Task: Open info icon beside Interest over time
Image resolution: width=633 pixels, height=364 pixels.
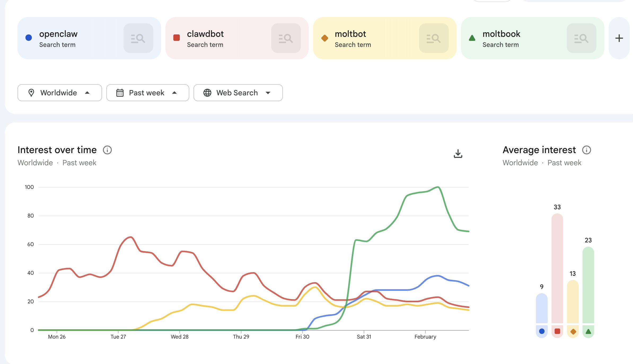Action: (107, 150)
